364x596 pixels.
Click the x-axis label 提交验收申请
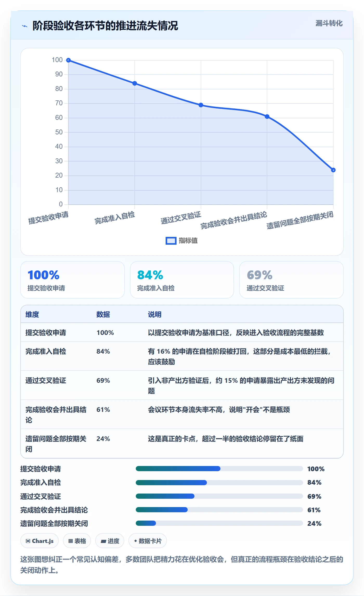pyautogui.click(x=48, y=218)
